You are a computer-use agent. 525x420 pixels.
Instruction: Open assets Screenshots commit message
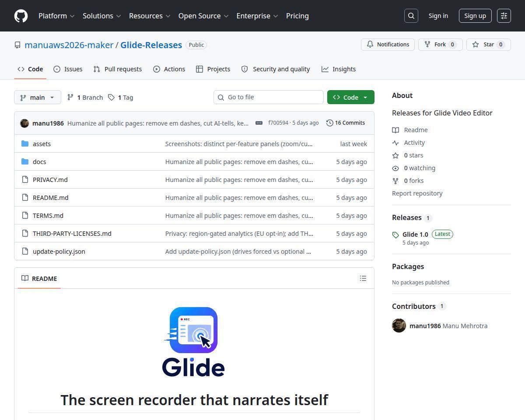tap(239, 143)
